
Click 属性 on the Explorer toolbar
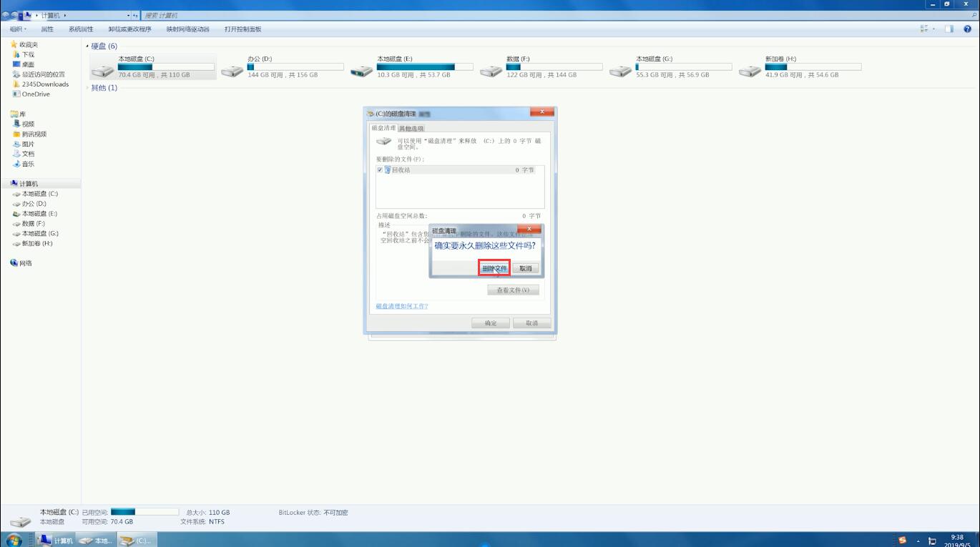pos(47,29)
